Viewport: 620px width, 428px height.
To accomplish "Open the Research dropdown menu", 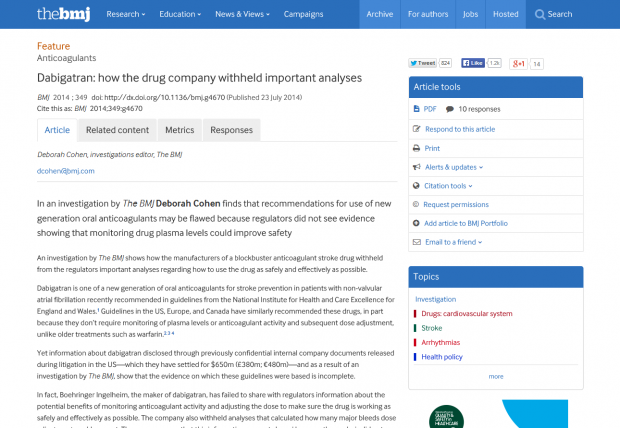I will pos(126,14).
